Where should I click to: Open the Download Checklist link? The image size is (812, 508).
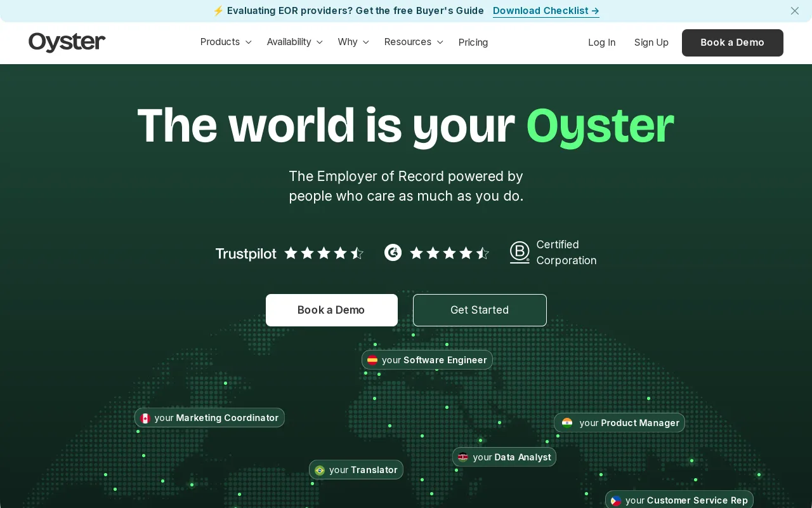tap(546, 11)
